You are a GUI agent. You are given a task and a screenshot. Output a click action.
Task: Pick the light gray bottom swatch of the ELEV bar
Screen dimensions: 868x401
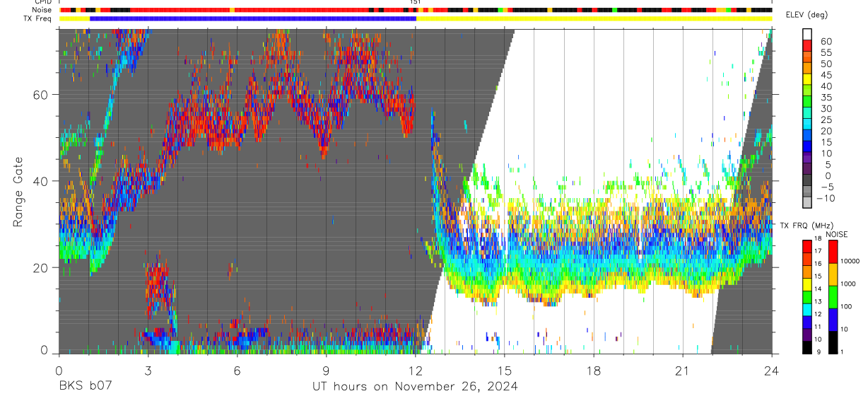click(x=807, y=204)
